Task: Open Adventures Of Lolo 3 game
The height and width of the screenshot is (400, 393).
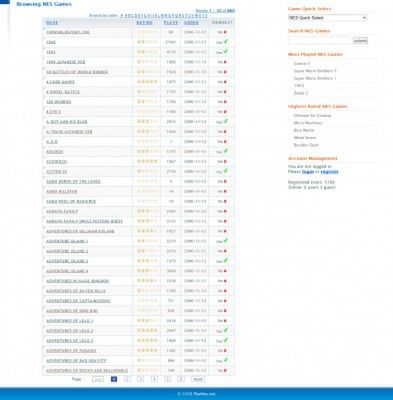Action: coord(69,341)
